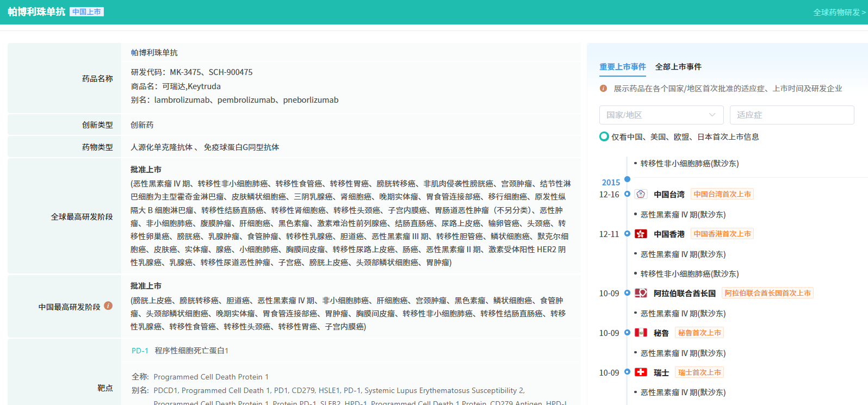868x405 pixels.
Task: Open the 国家/地区 dropdown
Action: point(661,115)
